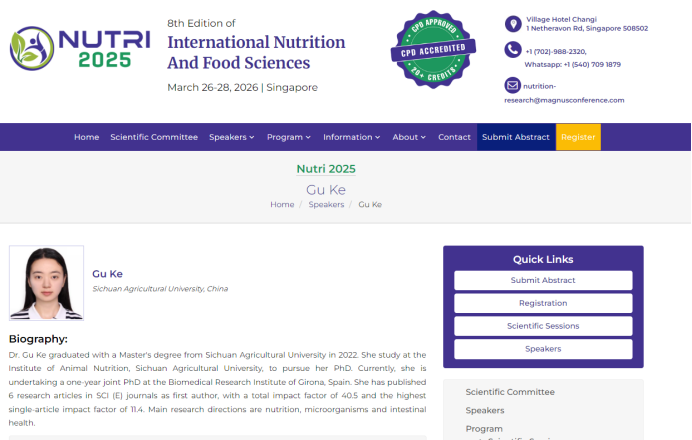Click Submit Abstract in the navigation bar
This screenshot has height=440, width=692.
click(515, 137)
